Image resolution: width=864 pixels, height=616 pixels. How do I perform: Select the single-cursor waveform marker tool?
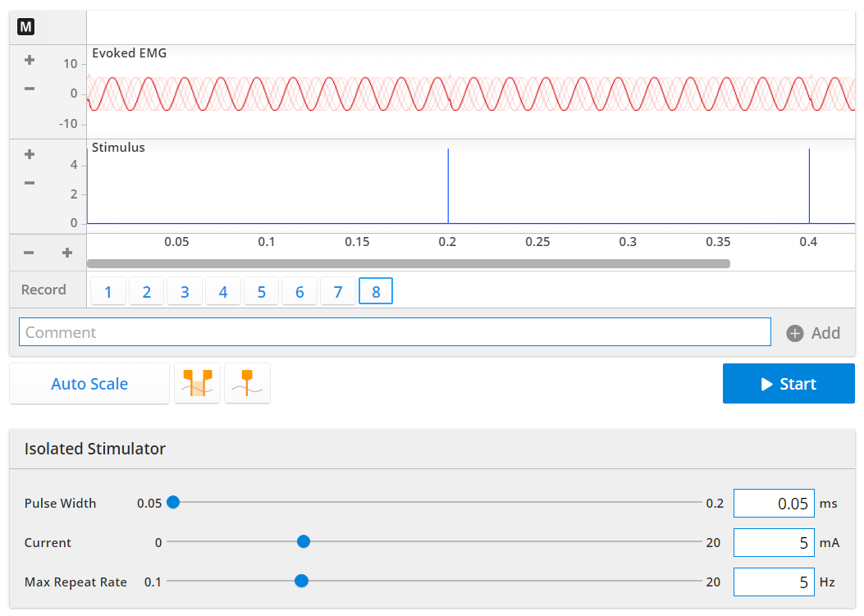pyautogui.click(x=247, y=383)
